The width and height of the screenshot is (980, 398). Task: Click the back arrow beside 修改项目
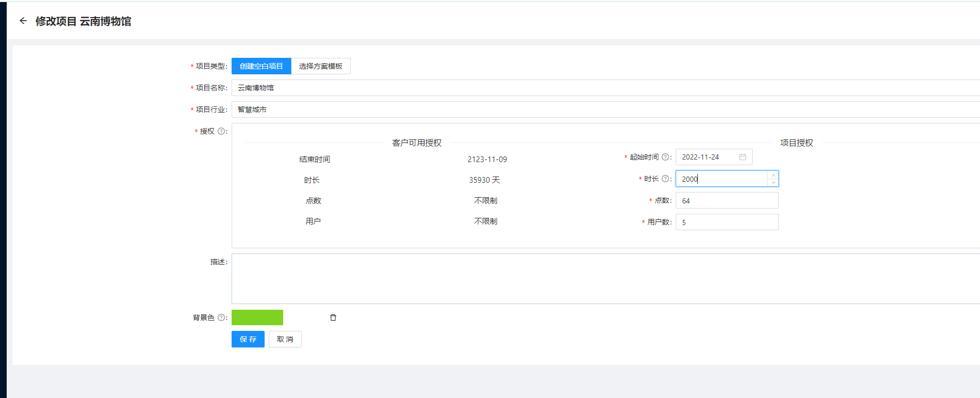pos(23,21)
